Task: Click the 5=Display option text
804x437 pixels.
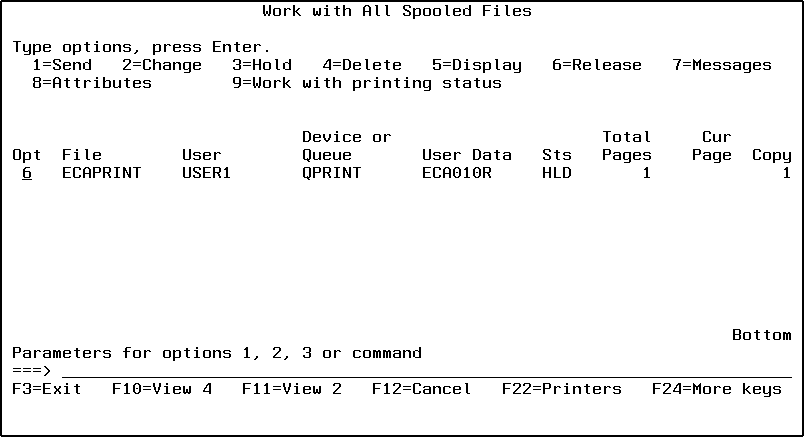Action: (x=476, y=65)
